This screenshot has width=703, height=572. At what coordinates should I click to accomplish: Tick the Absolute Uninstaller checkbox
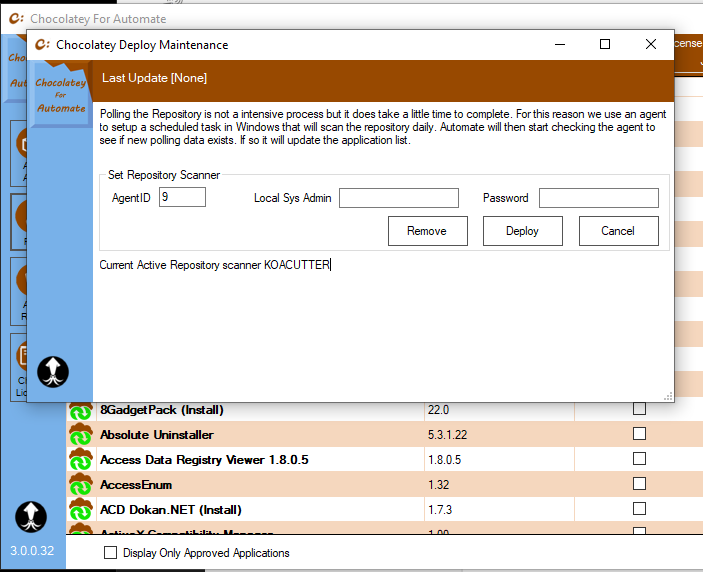click(x=639, y=434)
